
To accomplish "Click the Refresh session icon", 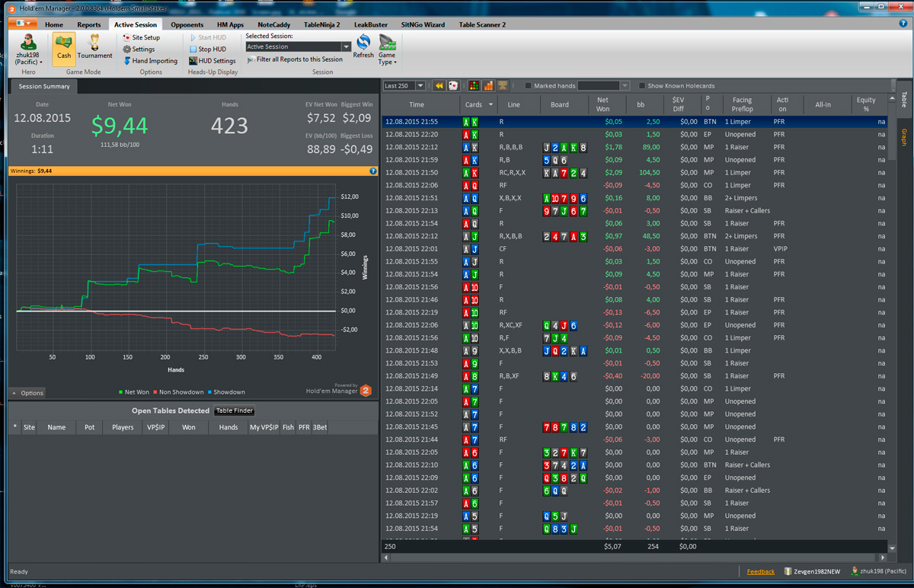I will pos(363,46).
